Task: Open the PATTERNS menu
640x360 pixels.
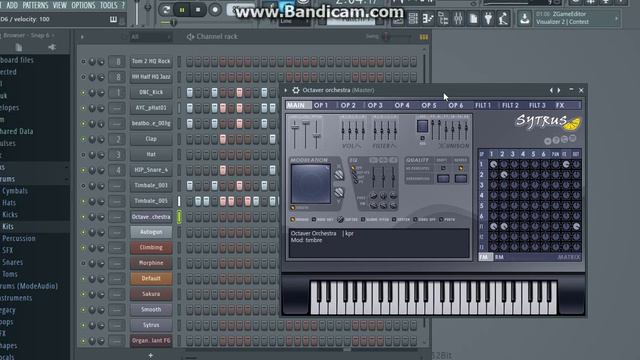Action: tap(35, 5)
